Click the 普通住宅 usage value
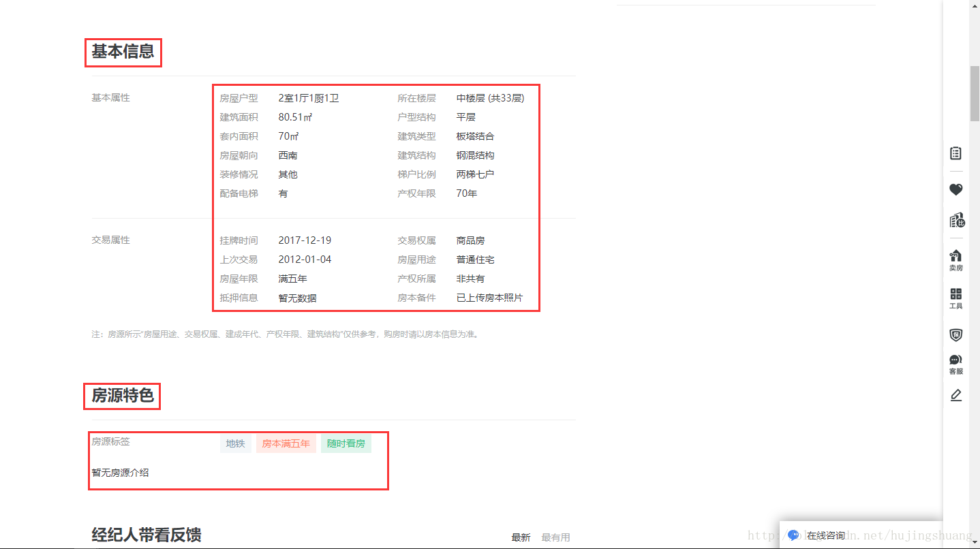The width and height of the screenshot is (980, 549). [476, 260]
